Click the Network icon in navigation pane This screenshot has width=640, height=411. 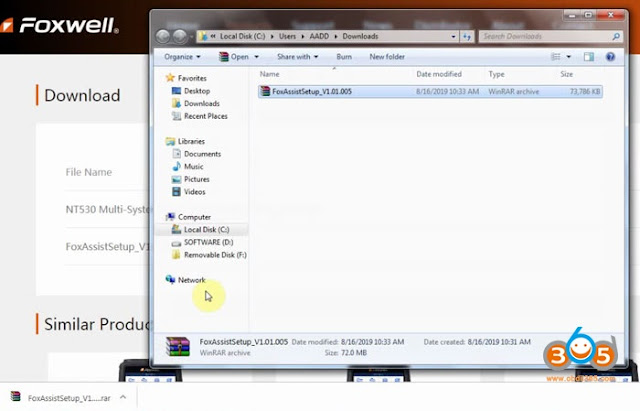click(170, 280)
